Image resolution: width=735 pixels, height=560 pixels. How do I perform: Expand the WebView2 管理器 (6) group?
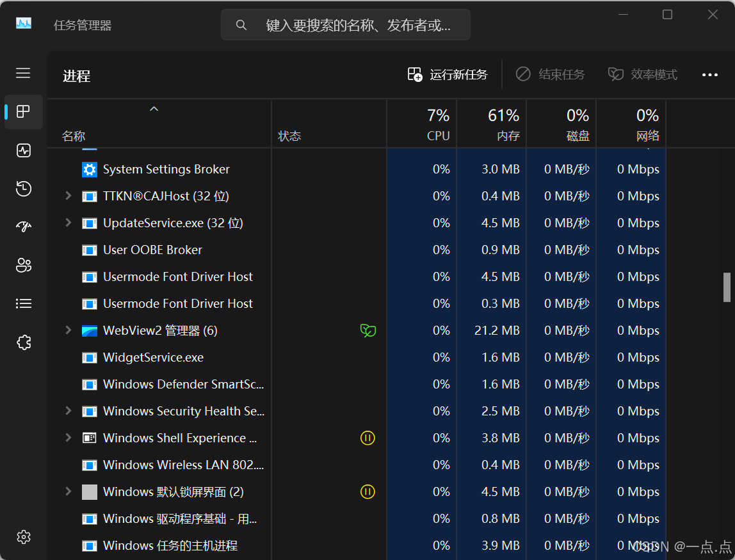pyautogui.click(x=68, y=330)
